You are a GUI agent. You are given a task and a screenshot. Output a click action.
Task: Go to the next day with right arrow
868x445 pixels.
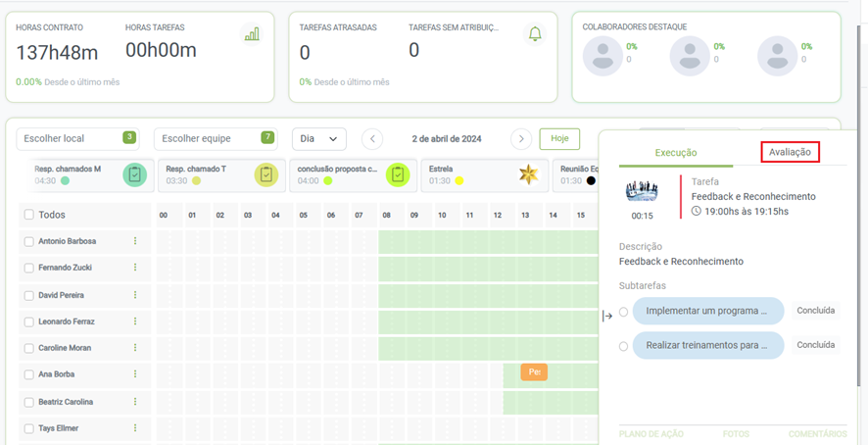click(521, 139)
